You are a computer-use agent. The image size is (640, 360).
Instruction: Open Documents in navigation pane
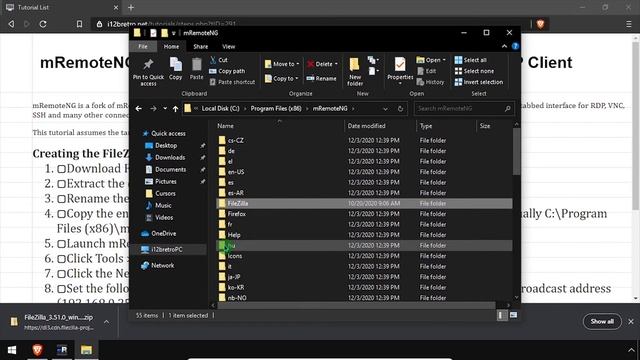170,169
